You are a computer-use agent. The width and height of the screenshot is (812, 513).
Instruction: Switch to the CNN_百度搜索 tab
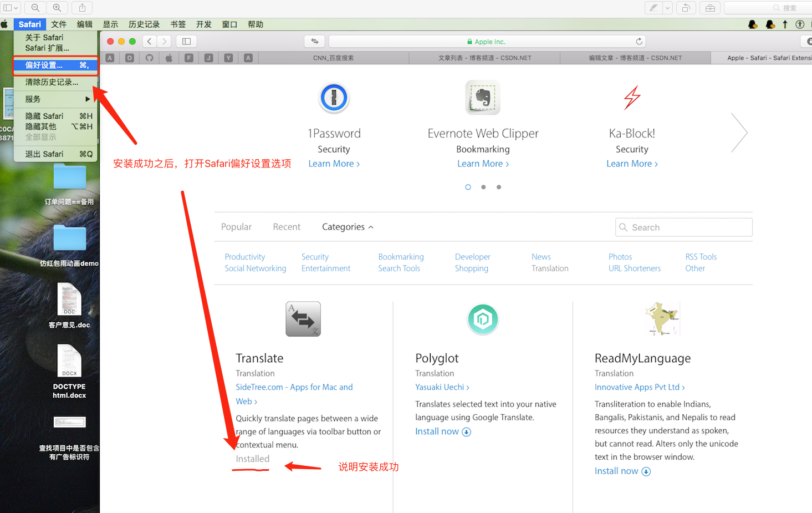coord(333,58)
